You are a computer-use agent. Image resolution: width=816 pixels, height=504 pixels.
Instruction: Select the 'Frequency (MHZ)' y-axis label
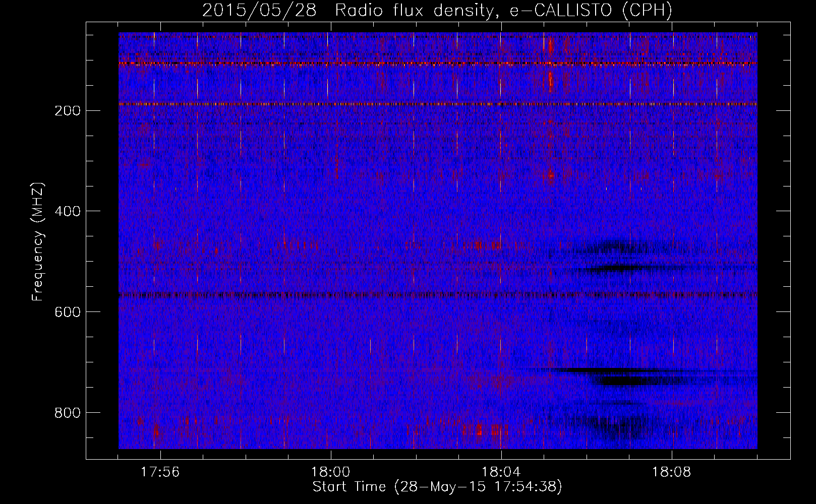pos(38,241)
